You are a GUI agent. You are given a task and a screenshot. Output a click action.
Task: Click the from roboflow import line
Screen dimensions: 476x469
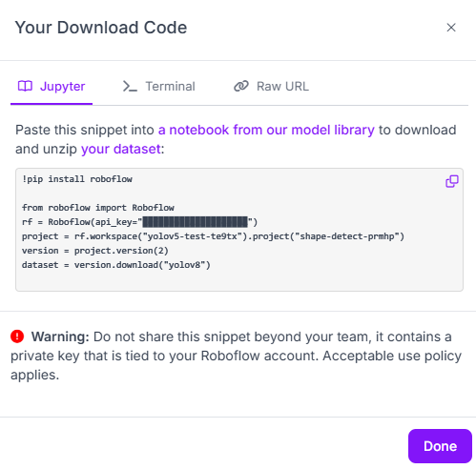pyautogui.click(x=98, y=208)
